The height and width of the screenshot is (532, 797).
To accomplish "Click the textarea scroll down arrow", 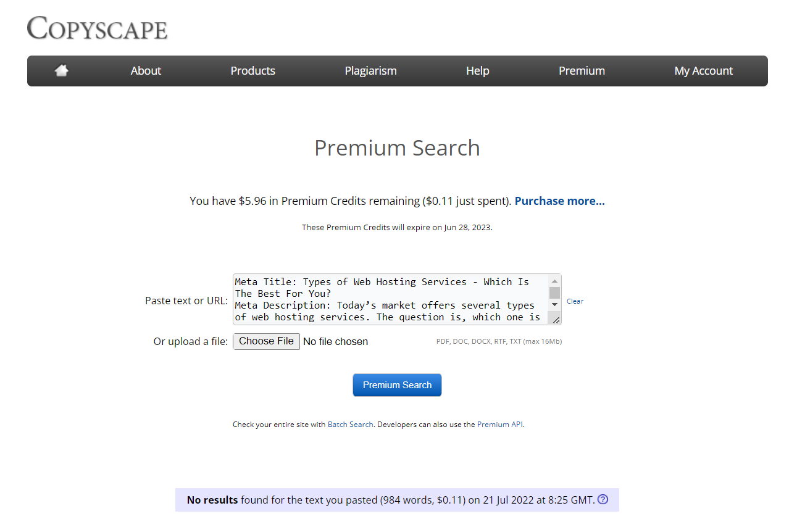I will [554, 304].
